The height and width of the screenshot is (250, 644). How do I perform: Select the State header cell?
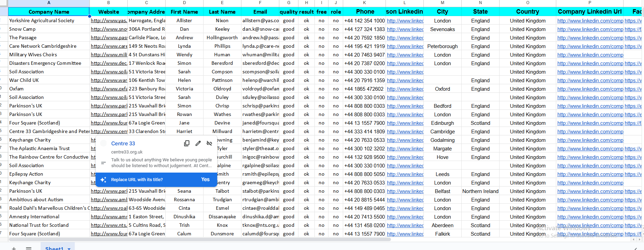click(480, 12)
